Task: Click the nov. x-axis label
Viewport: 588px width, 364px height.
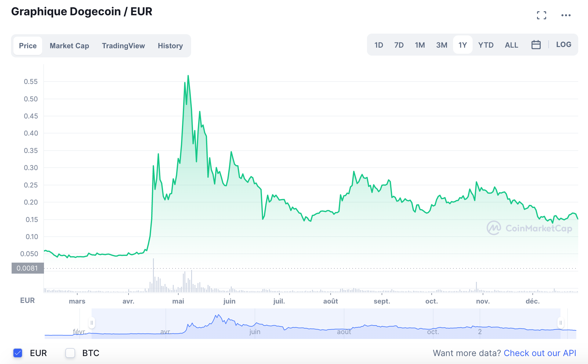Action: (483, 301)
